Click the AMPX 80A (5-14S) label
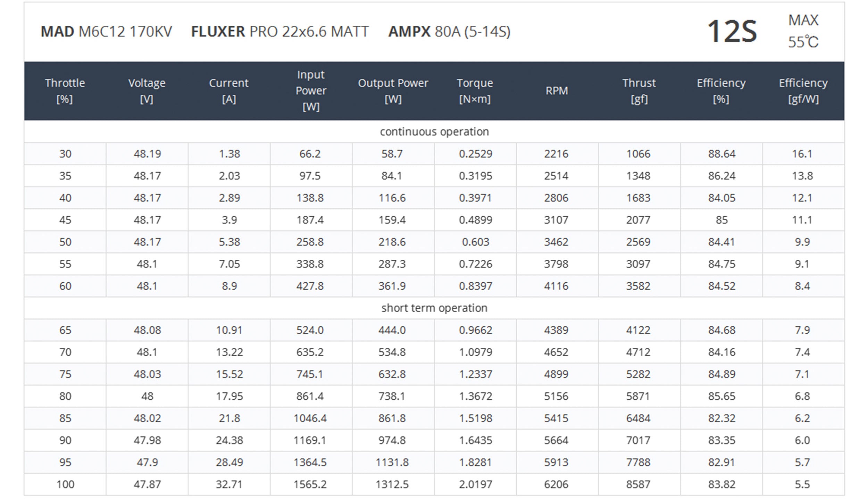The image size is (868, 499). (449, 32)
